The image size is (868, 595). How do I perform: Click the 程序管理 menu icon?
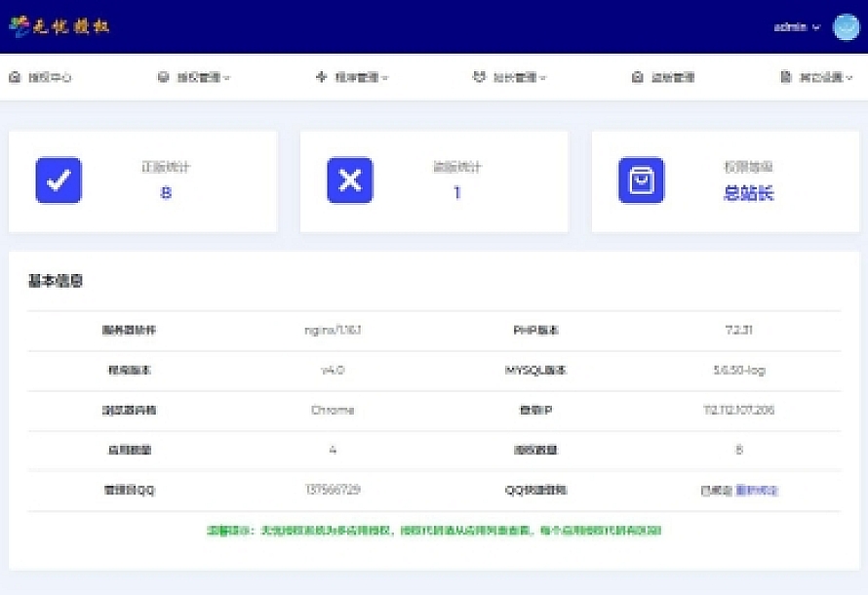pyautogui.click(x=321, y=77)
